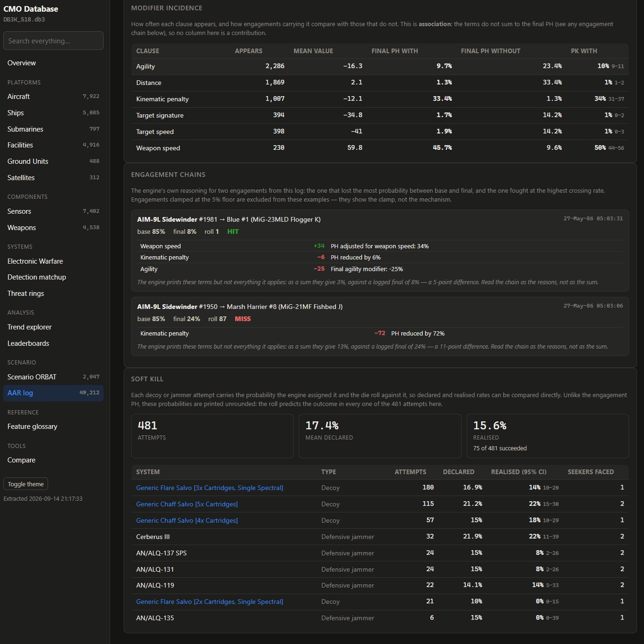The height and width of the screenshot is (644, 644).
Task: Open Generic Flare Salvo 2x Cartridges link
Action: point(210,602)
